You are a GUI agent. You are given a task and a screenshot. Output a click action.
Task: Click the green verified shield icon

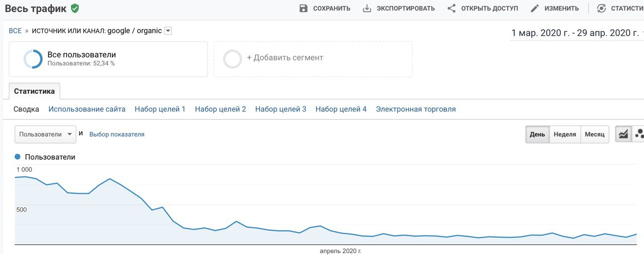(x=75, y=9)
